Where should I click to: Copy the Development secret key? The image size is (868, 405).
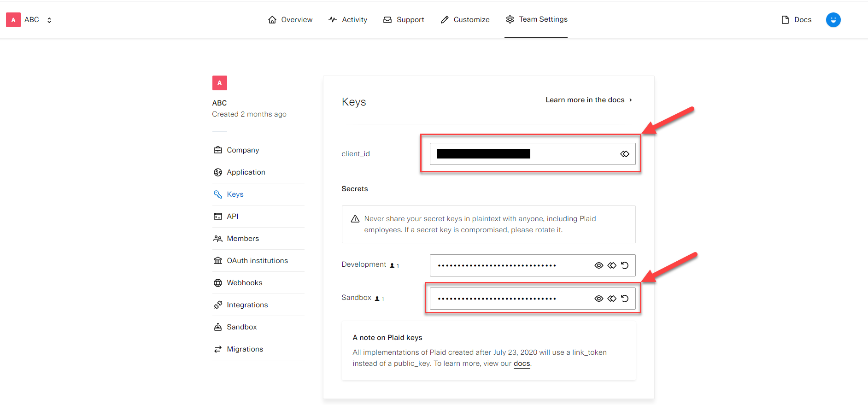coord(611,265)
